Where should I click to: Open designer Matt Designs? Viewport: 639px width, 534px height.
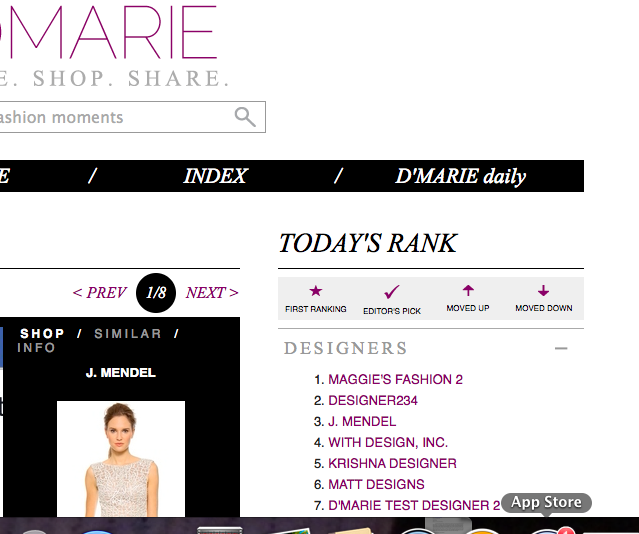376,484
